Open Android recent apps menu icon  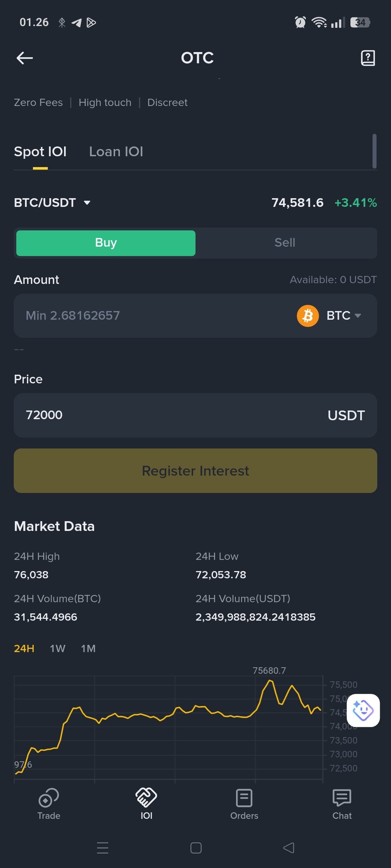coord(103,848)
